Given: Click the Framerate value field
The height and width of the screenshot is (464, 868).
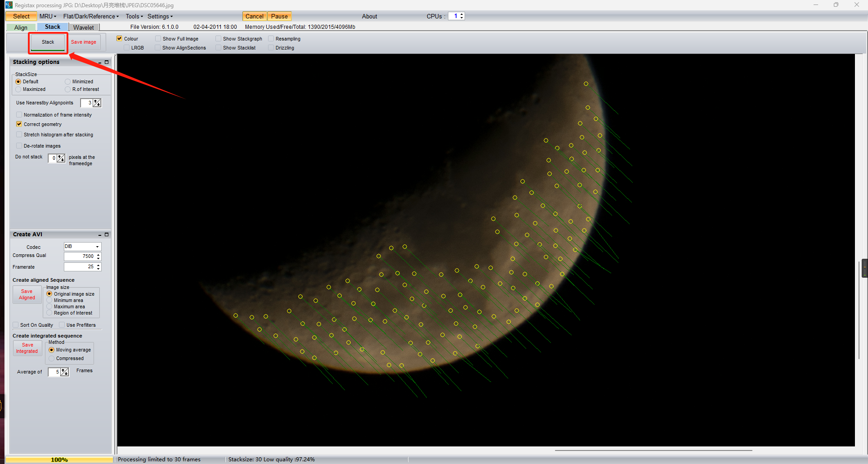Looking at the screenshot, I should (x=80, y=267).
